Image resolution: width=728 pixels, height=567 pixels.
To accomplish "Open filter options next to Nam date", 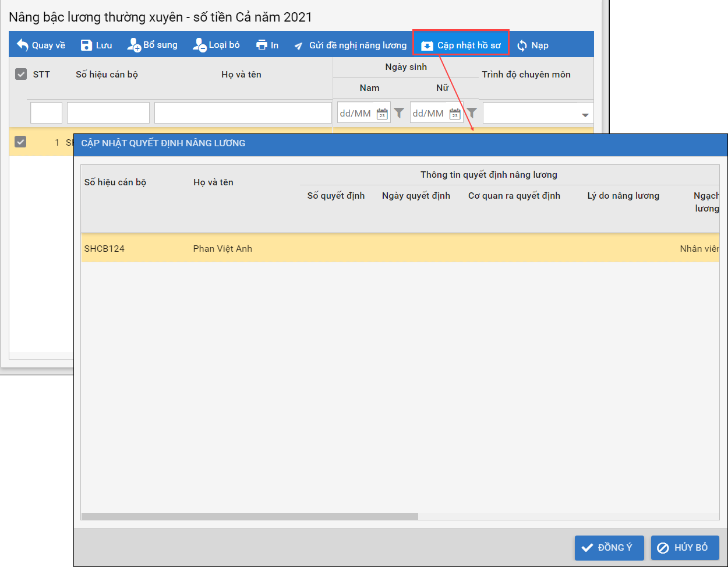I will (399, 113).
